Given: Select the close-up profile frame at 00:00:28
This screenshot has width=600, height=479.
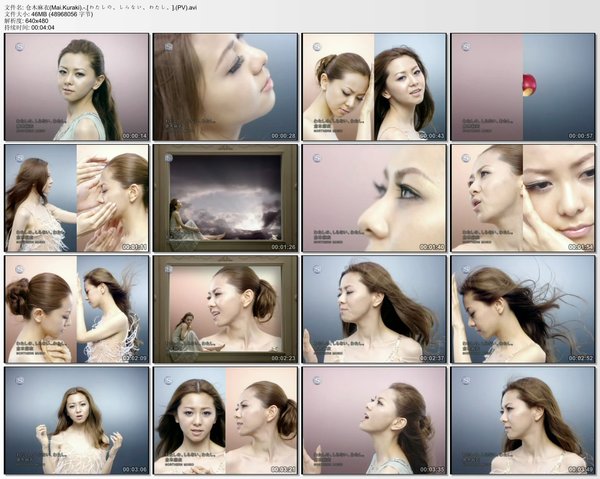Looking at the screenshot, I should (x=225, y=87).
